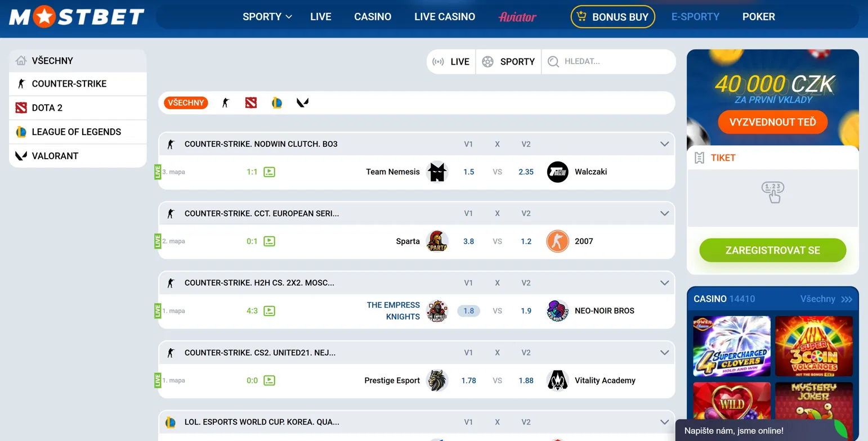Click The Empress Knights logo

click(437, 311)
